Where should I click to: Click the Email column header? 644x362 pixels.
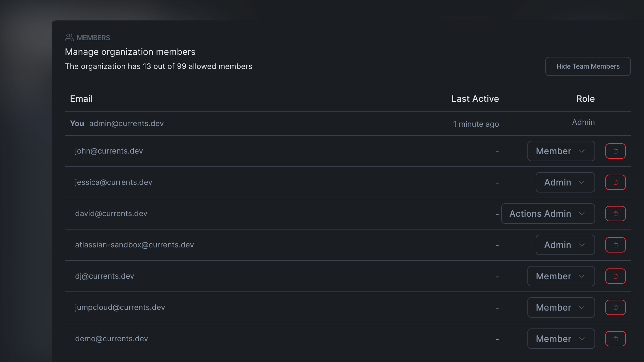81,99
